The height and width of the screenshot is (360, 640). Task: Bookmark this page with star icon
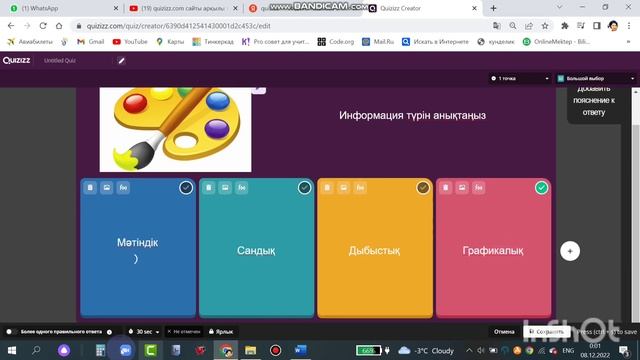coord(545,26)
